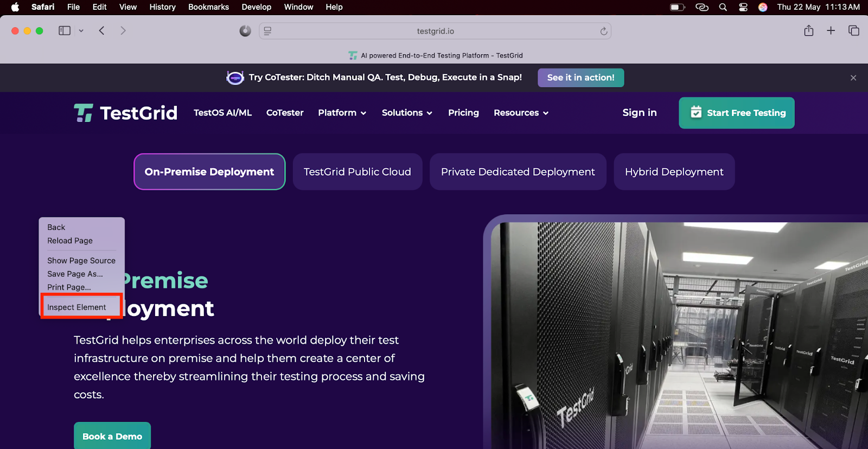Open Siri from menu bar

click(x=763, y=7)
